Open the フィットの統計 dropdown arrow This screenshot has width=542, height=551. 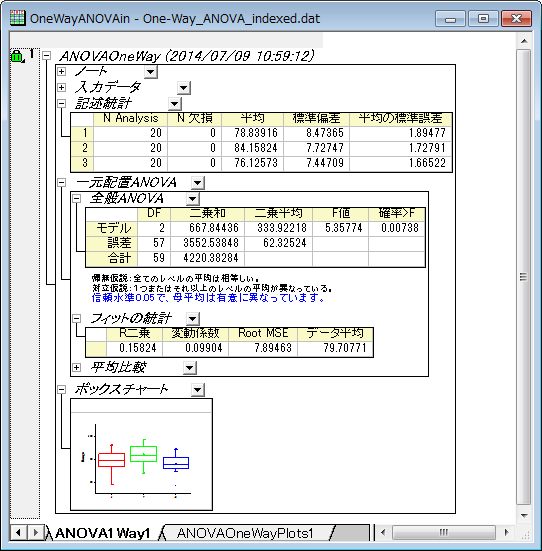click(x=193, y=319)
